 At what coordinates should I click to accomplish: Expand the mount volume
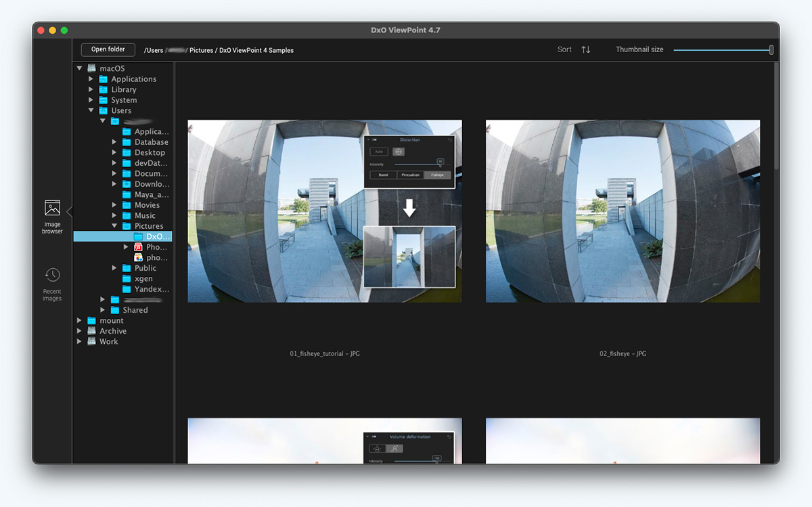tap(80, 321)
